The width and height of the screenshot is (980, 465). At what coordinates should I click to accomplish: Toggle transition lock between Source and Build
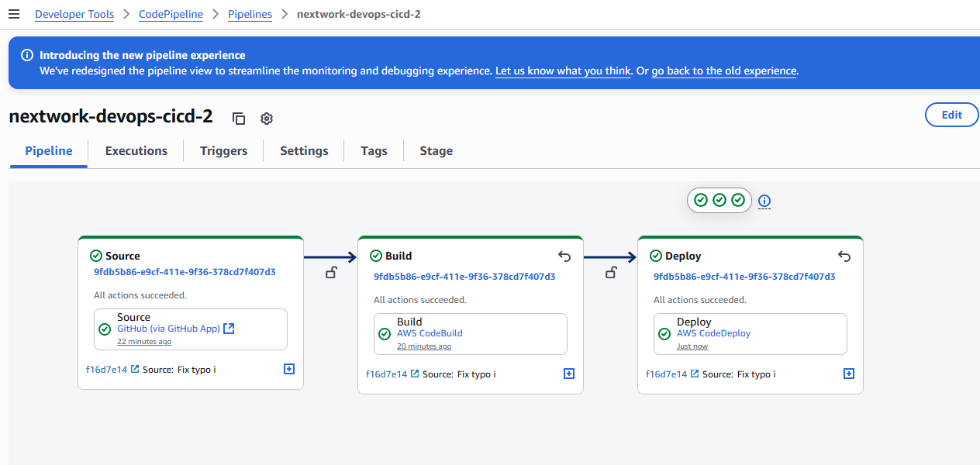[331, 272]
